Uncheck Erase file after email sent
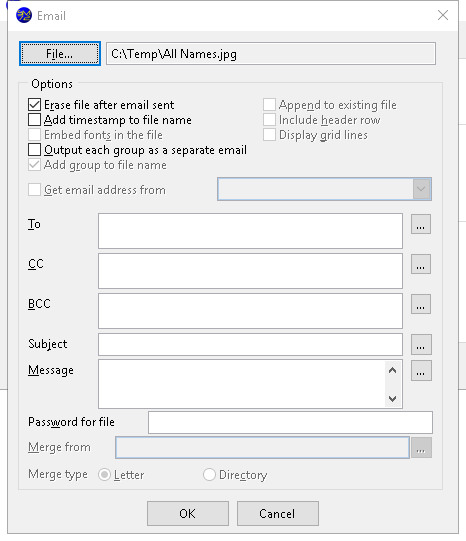The width and height of the screenshot is (466, 541). click(34, 105)
